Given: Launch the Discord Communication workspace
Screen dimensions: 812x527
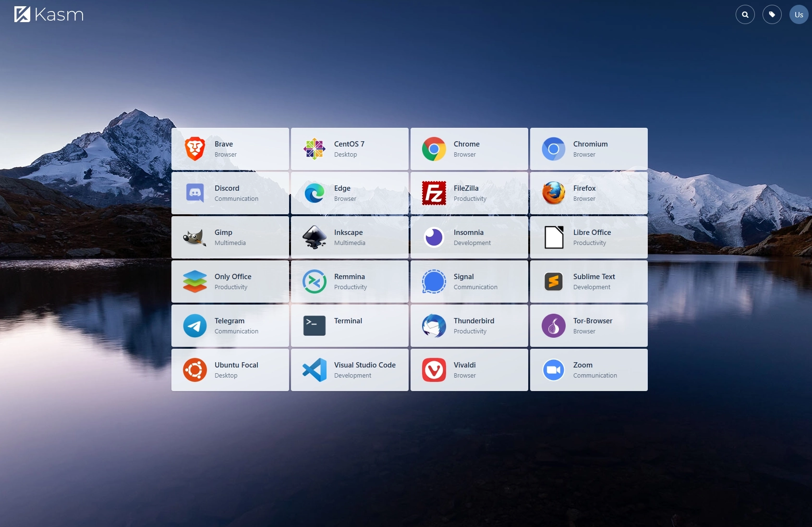Looking at the screenshot, I should pos(230,193).
